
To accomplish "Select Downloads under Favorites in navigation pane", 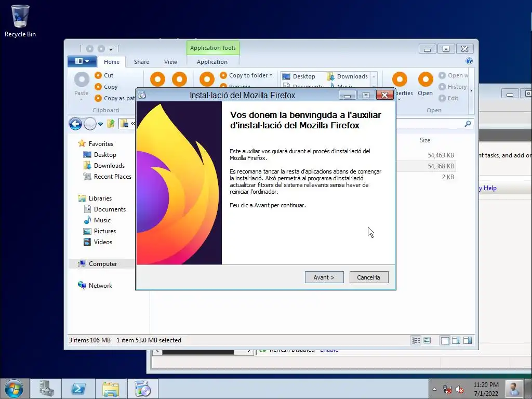I will [x=104, y=166].
